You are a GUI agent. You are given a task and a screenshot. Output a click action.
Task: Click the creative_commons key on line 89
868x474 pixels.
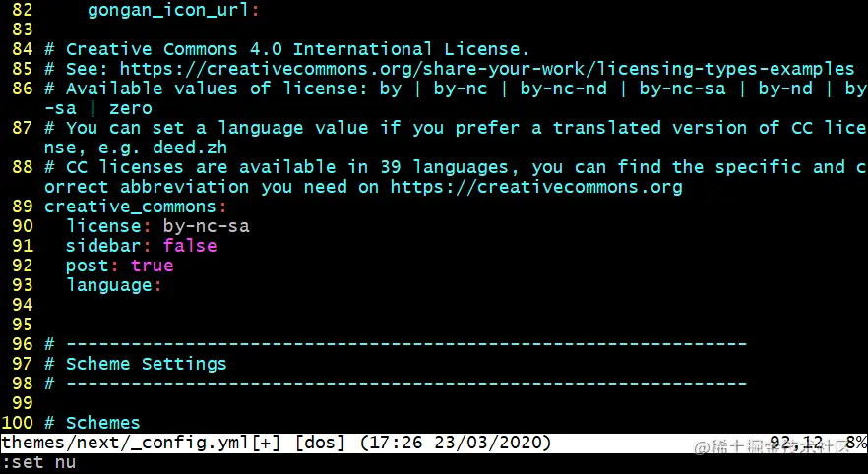point(130,207)
